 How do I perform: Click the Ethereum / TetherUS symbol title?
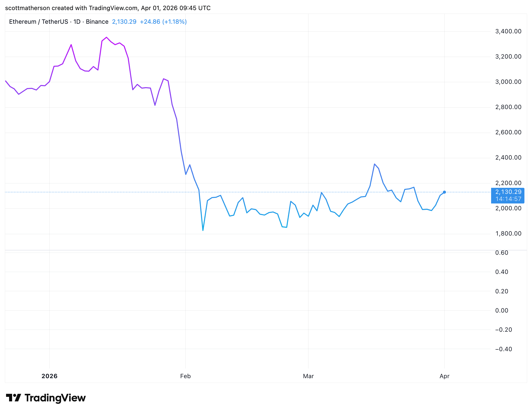coord(38,22)
